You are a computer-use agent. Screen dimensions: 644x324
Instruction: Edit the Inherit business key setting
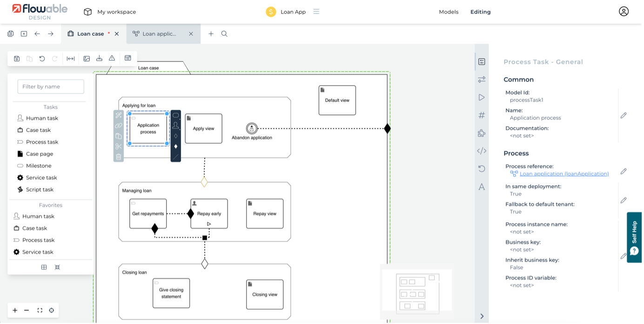pos(623,256)
